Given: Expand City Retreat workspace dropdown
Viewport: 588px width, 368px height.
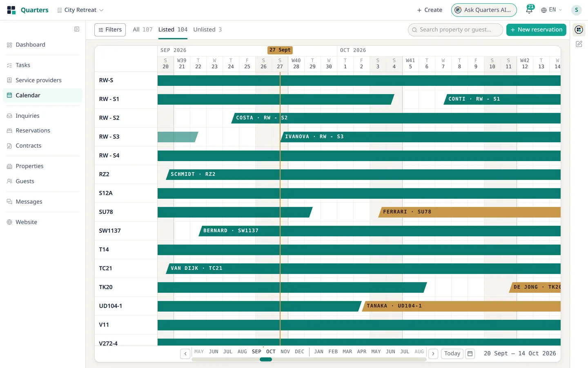Looking at the screenshot, I should click(x=80, y=10).
